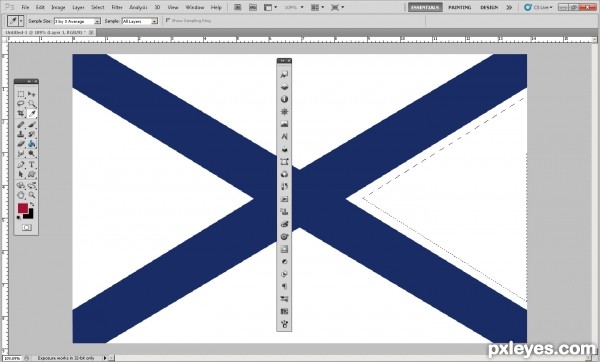Open the Arrange Documents dropdown

[x=318, y=7]
